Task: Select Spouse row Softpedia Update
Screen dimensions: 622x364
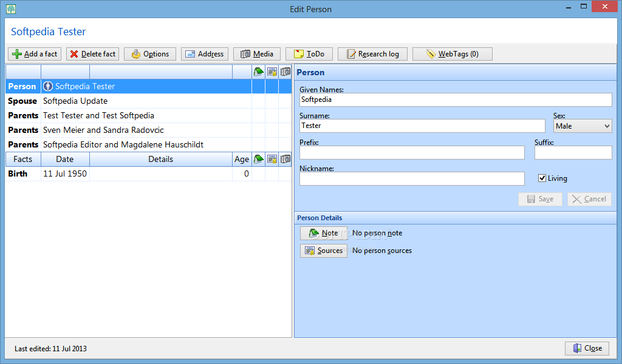Action: (148, 101)
